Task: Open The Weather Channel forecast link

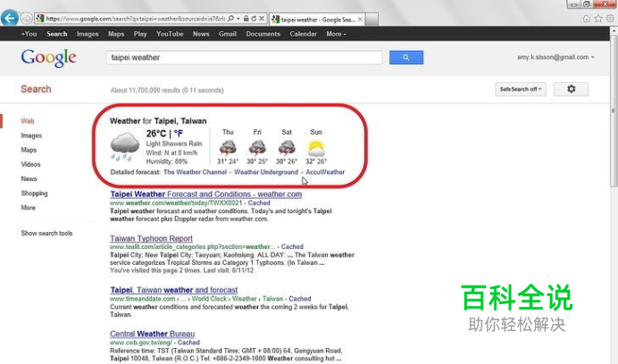Action: click(195, 172)
